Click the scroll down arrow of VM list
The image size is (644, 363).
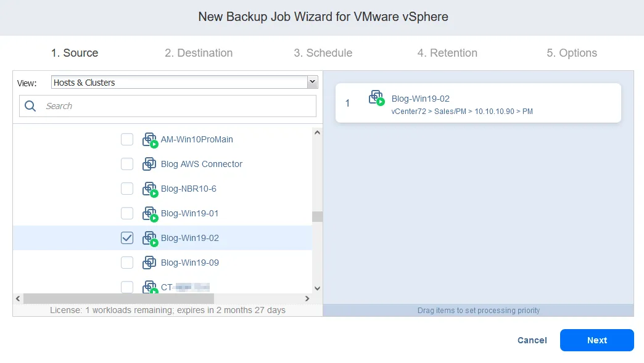(317, 288)
